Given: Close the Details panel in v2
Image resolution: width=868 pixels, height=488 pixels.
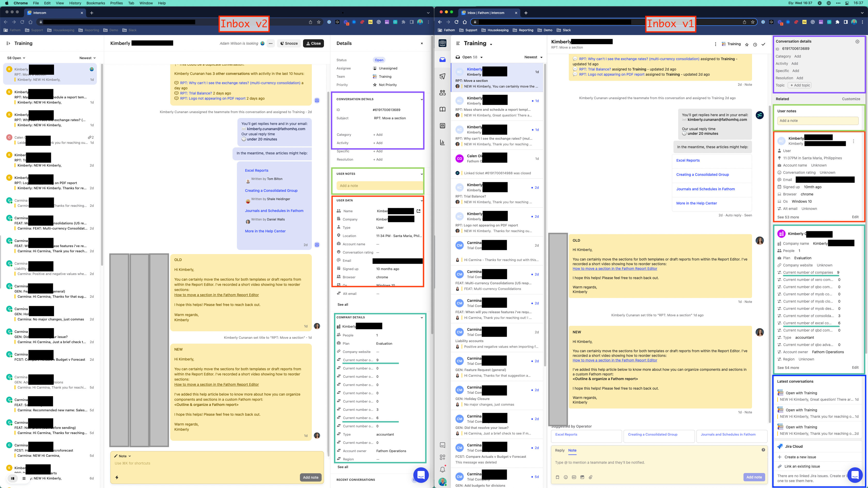Looking at the screenshot, I should click(422, 43).
